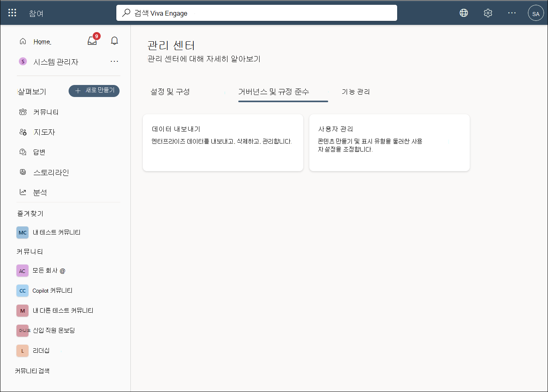548x392 pixels.
Task: Expand the 시스템 관리자 ellipsis menu
Action: pos(114,61)
